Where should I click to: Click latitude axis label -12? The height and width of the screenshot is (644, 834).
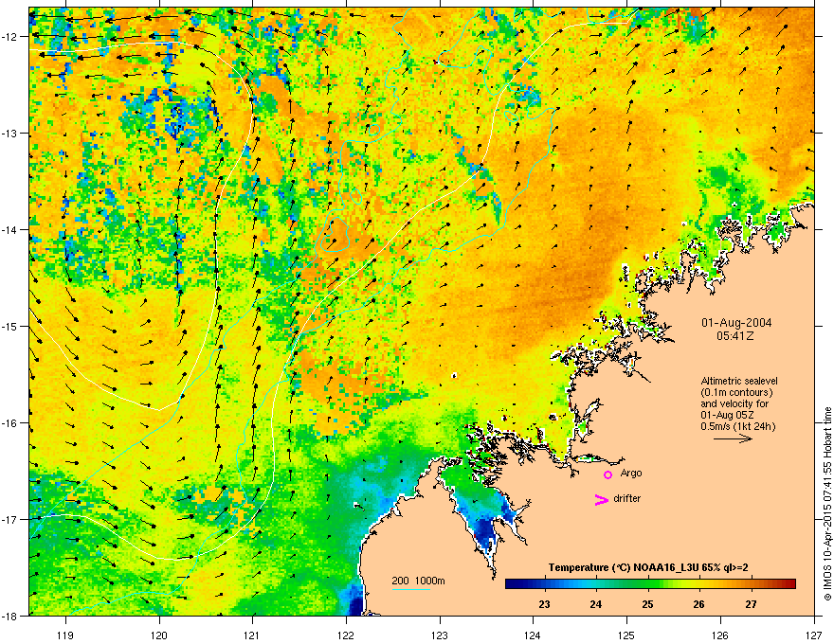click(x=10, y=37)
